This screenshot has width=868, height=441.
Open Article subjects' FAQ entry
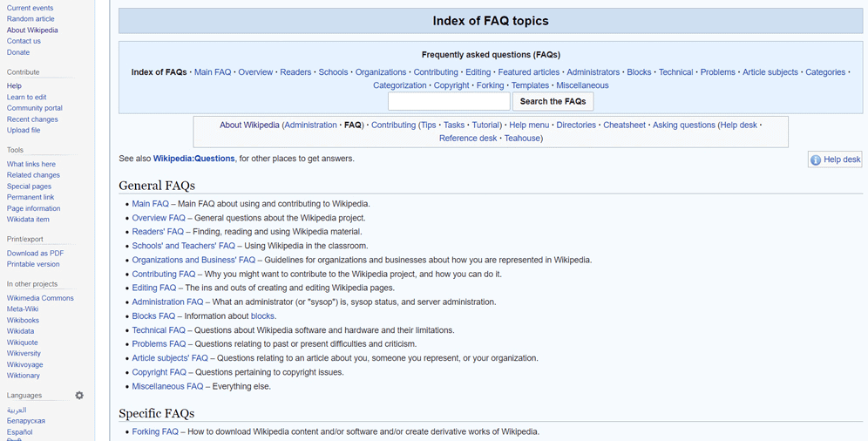[x=170, y=358]
